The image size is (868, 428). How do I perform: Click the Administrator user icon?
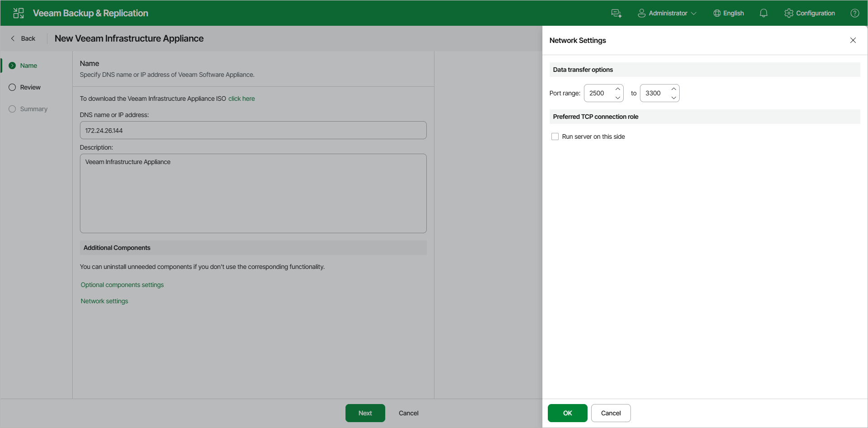click(x=641, y=13)
